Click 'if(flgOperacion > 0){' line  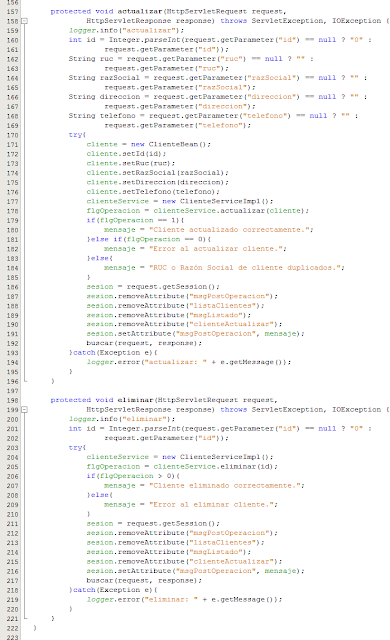pos(133,476)
